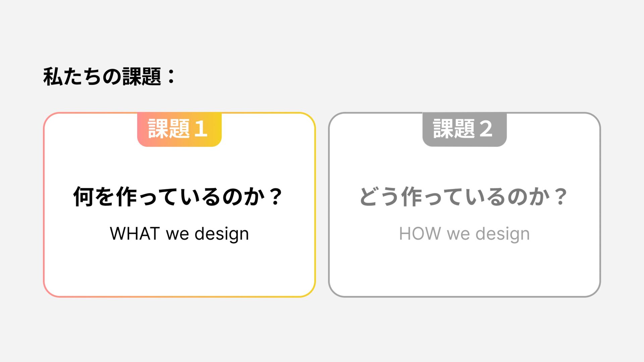Click the kanji 課題 in the top heading

[x=142, y=76]
